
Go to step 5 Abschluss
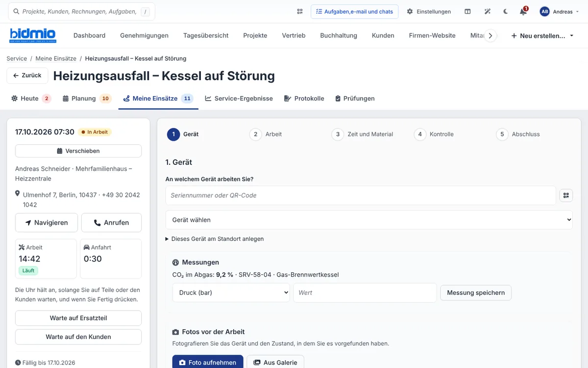click(518, 134)
